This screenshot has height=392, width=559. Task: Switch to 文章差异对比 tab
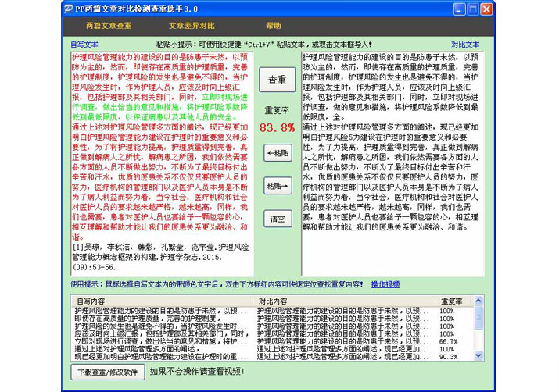(x=192, y=26)
